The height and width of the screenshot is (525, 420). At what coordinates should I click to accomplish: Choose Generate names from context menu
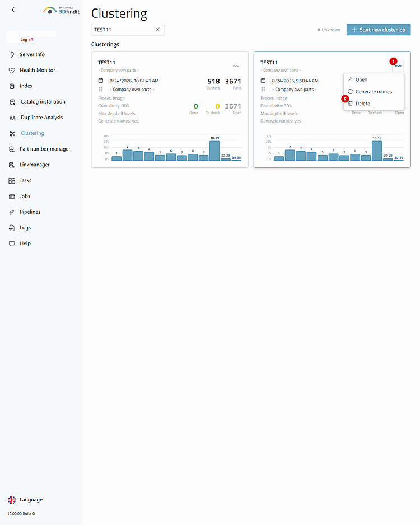[x=374, y=92]
